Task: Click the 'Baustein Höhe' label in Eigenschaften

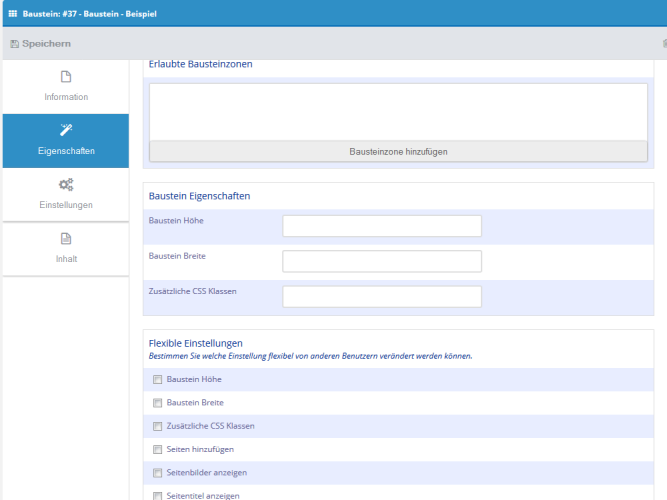Action: pyautogui.click(x=176, y=220)
